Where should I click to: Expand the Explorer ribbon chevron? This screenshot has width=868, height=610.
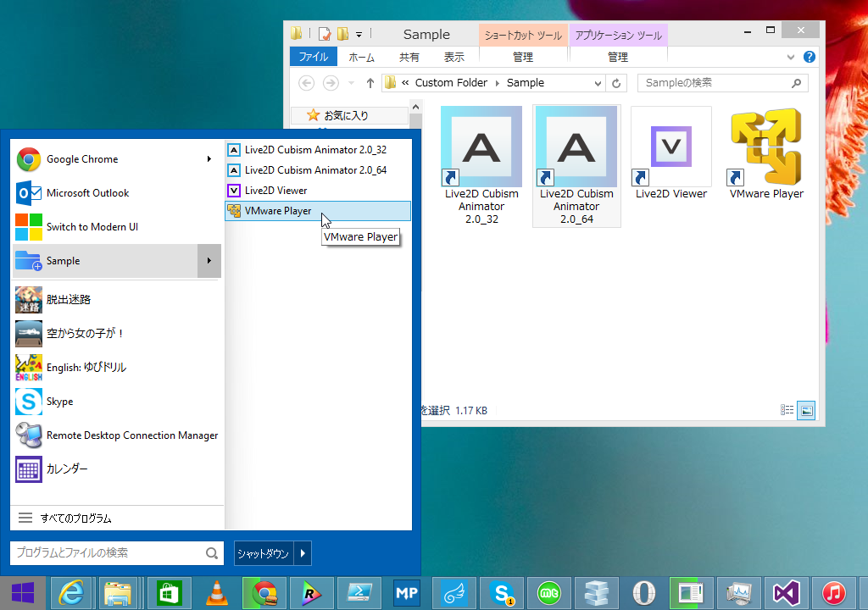(x=791, y=57)
